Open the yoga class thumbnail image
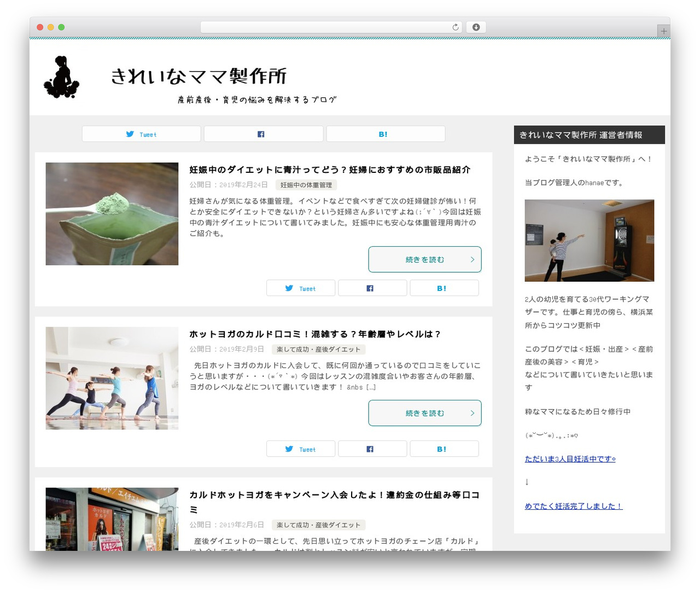Image resolution: width=700 pixels, height=593 pixels. pyautogui.click(x=112, y=378)
